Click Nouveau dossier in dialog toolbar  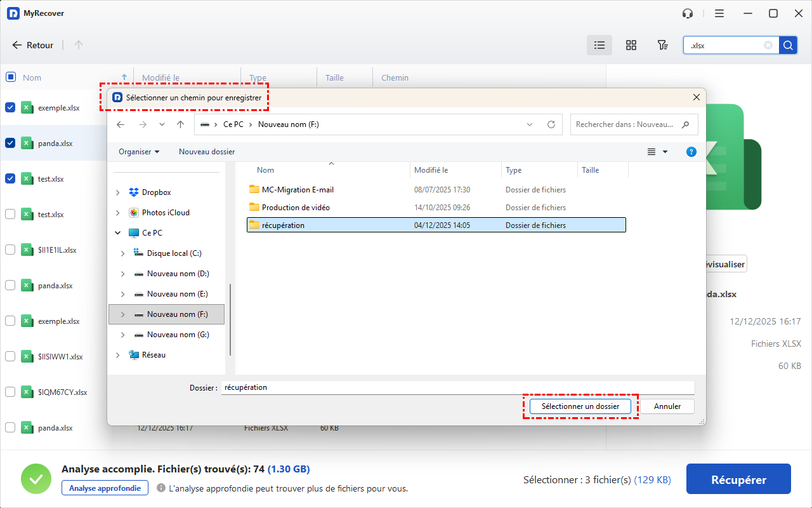[x=207, y=152]
